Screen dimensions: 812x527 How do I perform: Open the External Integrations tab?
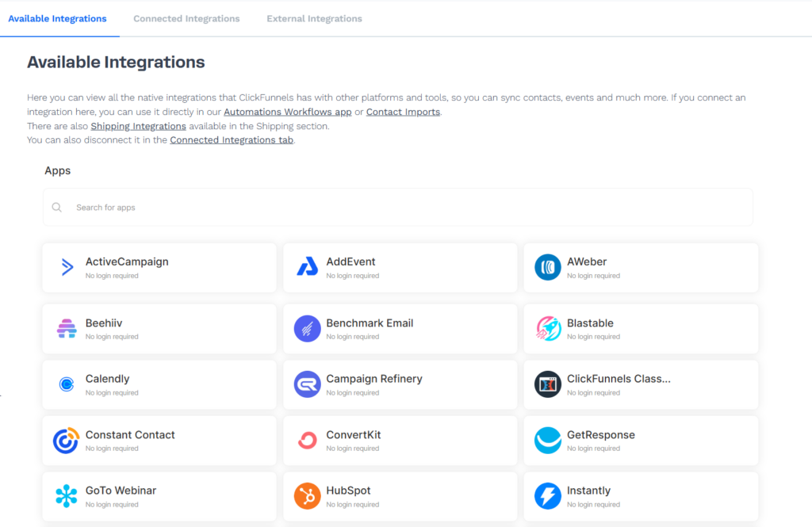coord(314,18)
